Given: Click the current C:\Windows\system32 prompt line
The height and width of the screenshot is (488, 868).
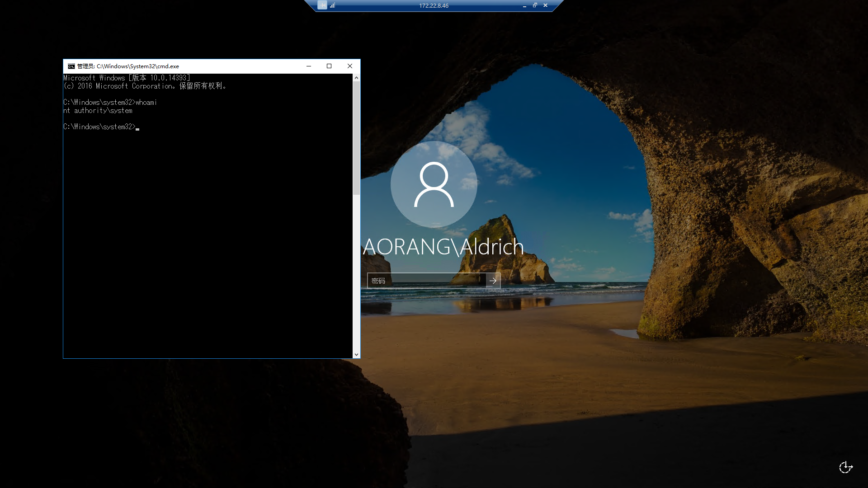Looking at the screenshot, I should 101,127.
